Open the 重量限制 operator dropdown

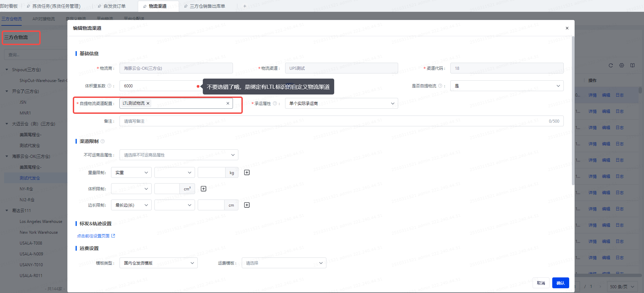point(175,172)
